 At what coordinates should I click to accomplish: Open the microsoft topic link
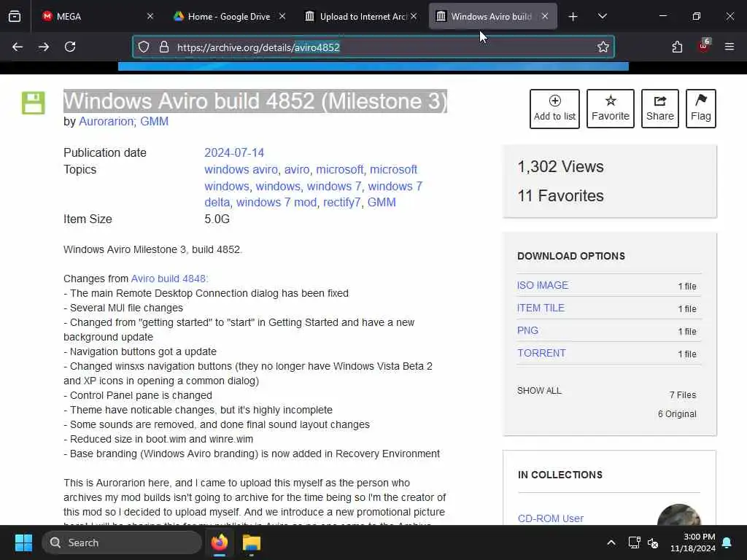(x=339, y=169)
